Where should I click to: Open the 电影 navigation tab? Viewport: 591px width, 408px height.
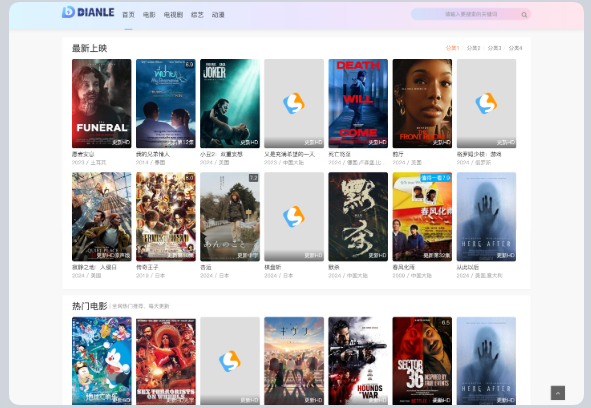(x=149, y=15)
